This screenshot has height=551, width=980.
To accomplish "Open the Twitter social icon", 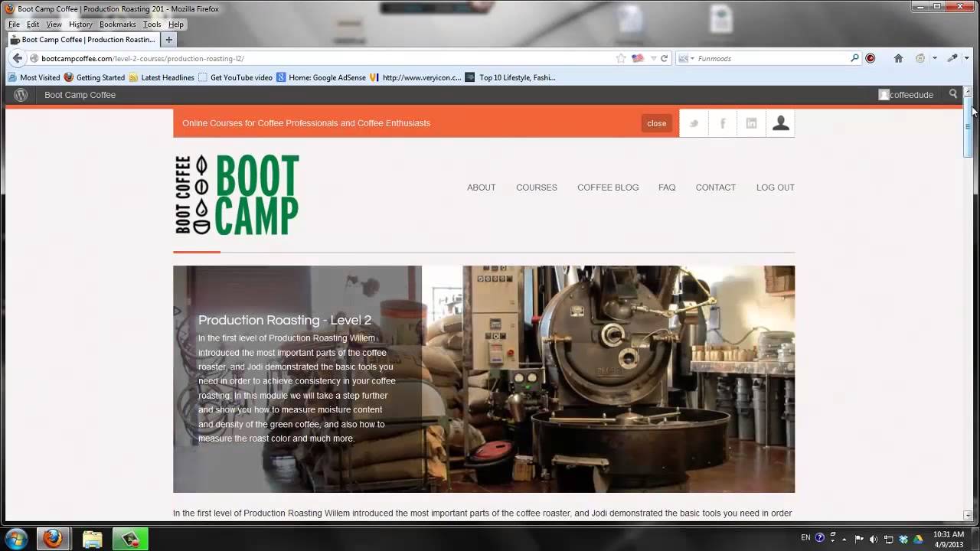I will tap(694, 123).
